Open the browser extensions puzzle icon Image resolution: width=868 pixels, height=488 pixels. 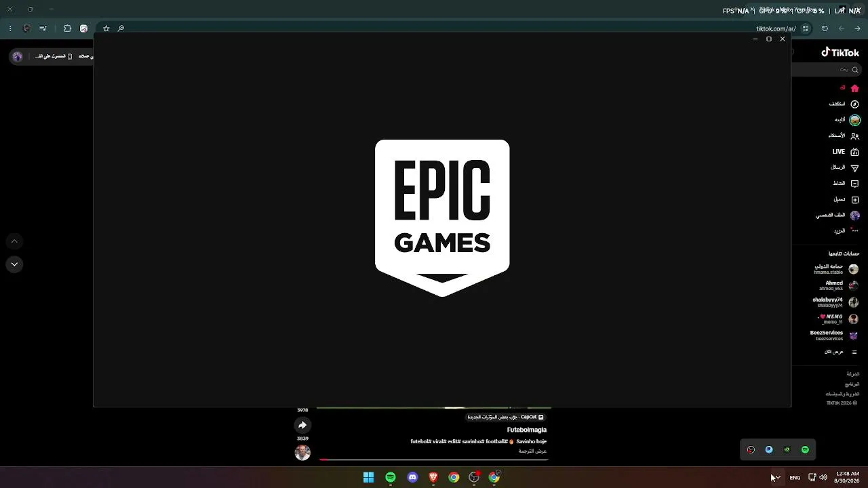(x=67, y=28)
